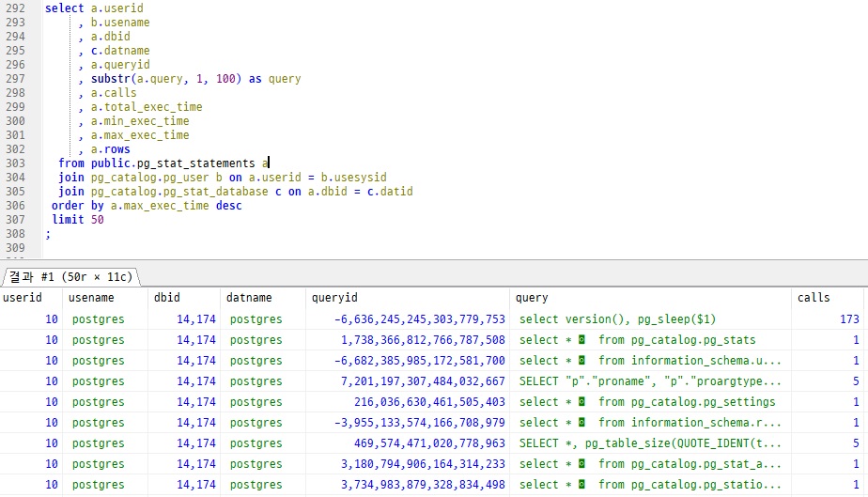Click 'a.total_exec_time' in the editor
868x497 pixels.
pyautogui.click(x=147, y=107)
